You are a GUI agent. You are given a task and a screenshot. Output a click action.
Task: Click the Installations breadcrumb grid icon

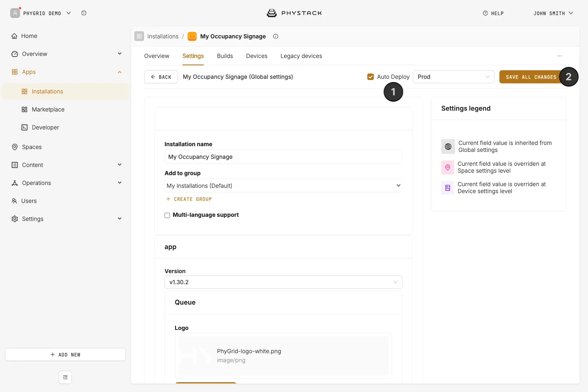click(x=139, y=36)
